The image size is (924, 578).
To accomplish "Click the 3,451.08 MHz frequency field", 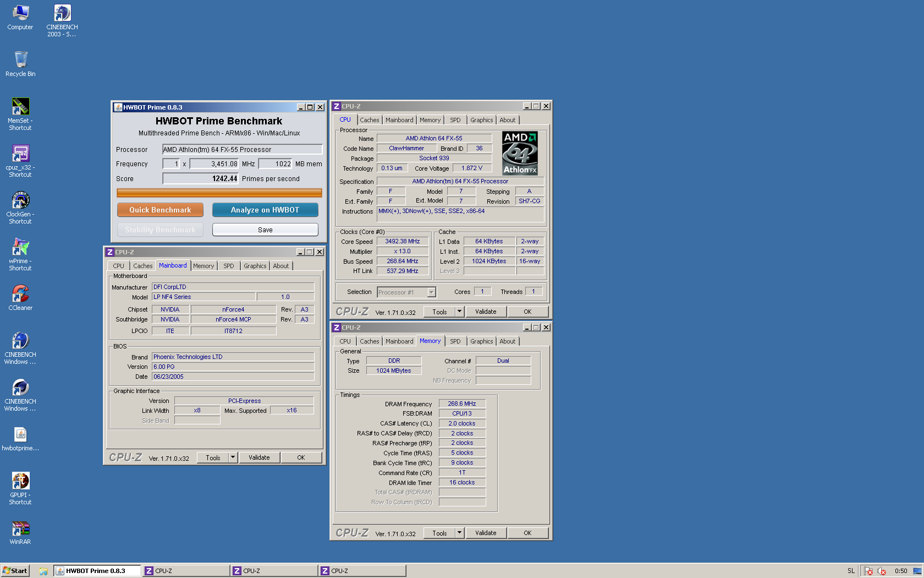I will click(x=215, y=163).
